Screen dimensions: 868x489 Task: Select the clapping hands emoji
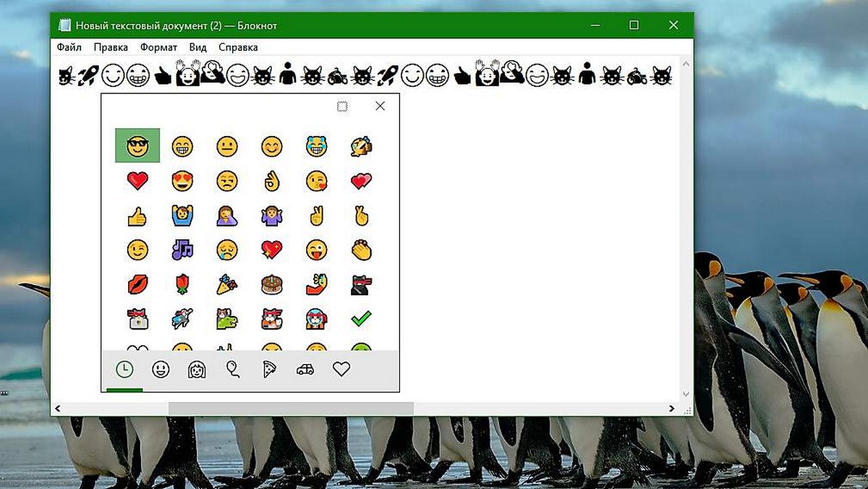(360, 250)
